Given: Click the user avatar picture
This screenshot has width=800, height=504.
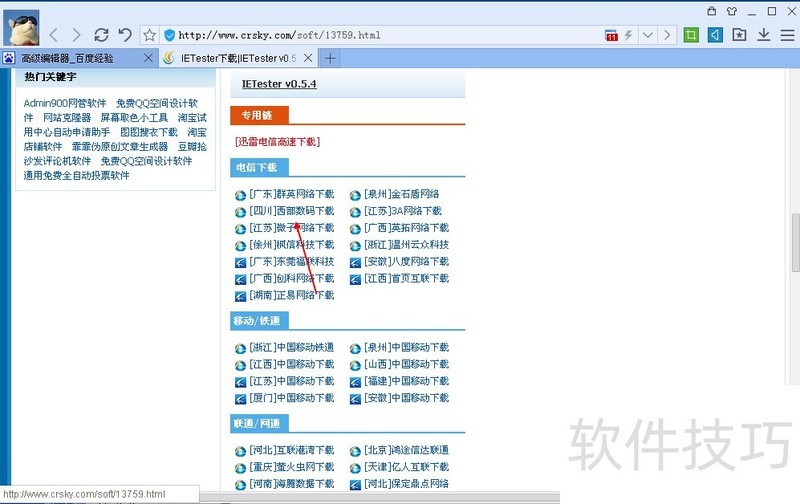Looking at the screenshot, I should tap(21, 28).
